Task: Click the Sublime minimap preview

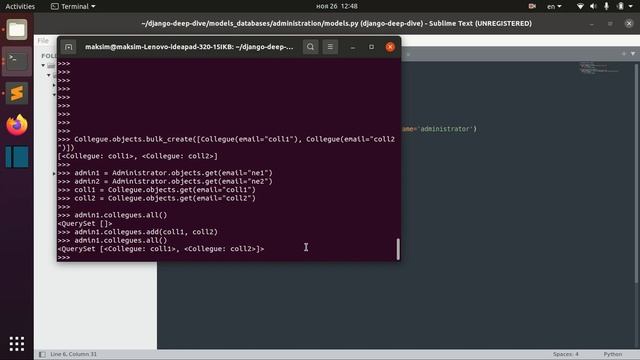Action: 598,68
